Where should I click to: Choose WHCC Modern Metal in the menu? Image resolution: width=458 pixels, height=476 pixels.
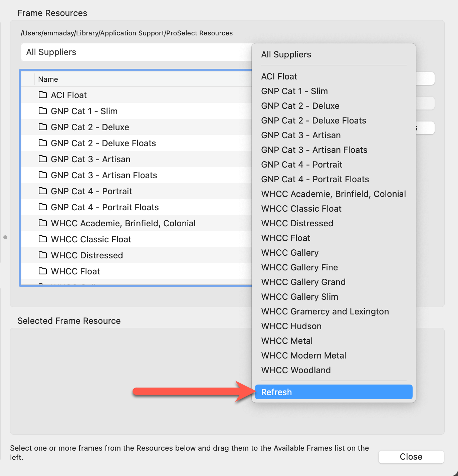[303, 355]
